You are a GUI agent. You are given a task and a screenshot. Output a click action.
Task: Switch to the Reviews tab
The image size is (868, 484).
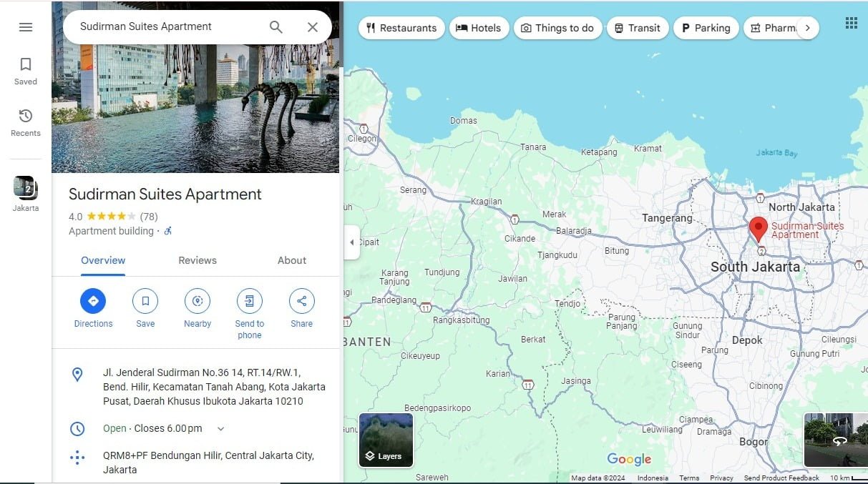[x=198, y=260]
